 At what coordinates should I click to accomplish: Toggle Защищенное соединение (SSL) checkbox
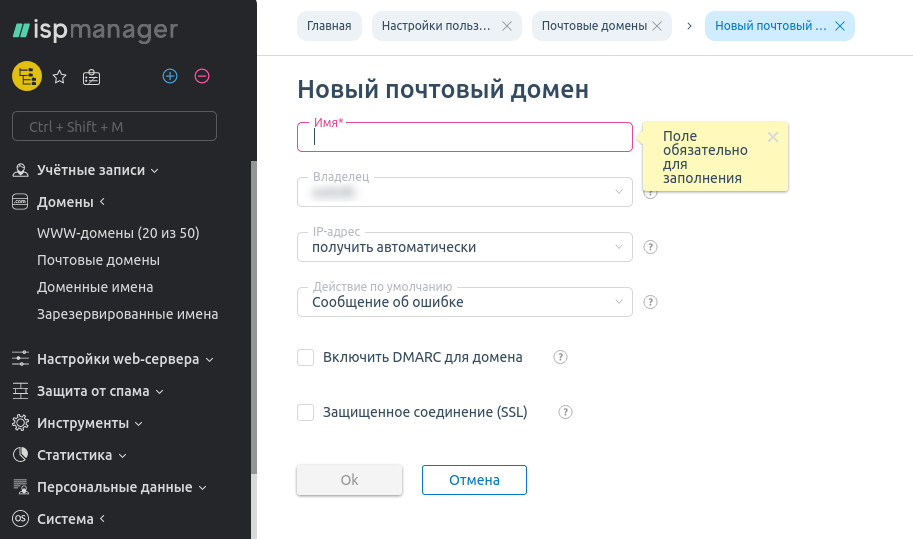click(306, 412)
